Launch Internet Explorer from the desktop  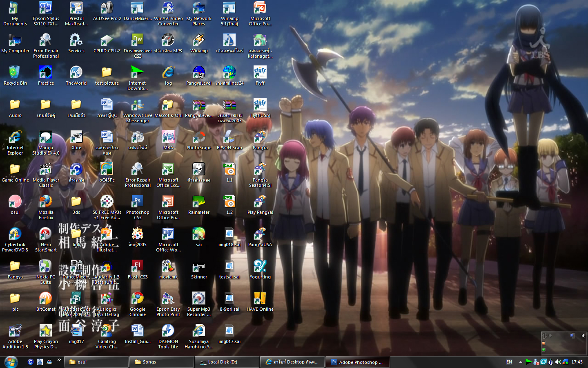click(15, 143)
